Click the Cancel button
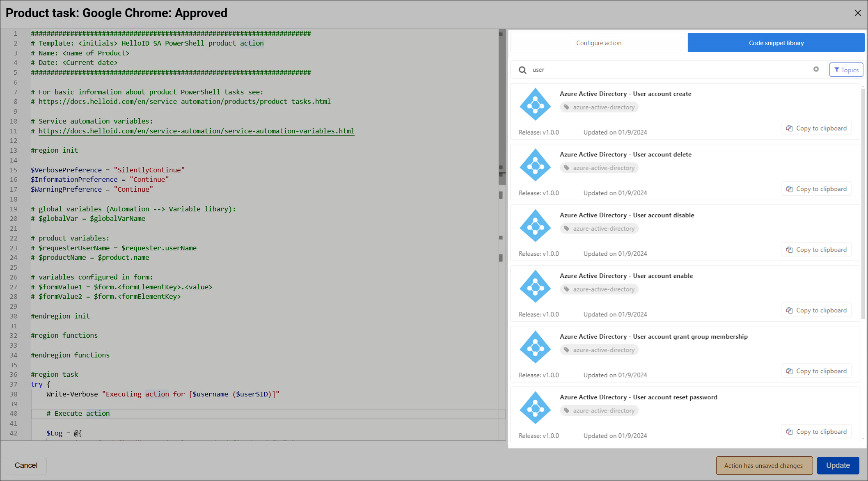The width and height of the screenshot is (868, 481). pos(26,465)
